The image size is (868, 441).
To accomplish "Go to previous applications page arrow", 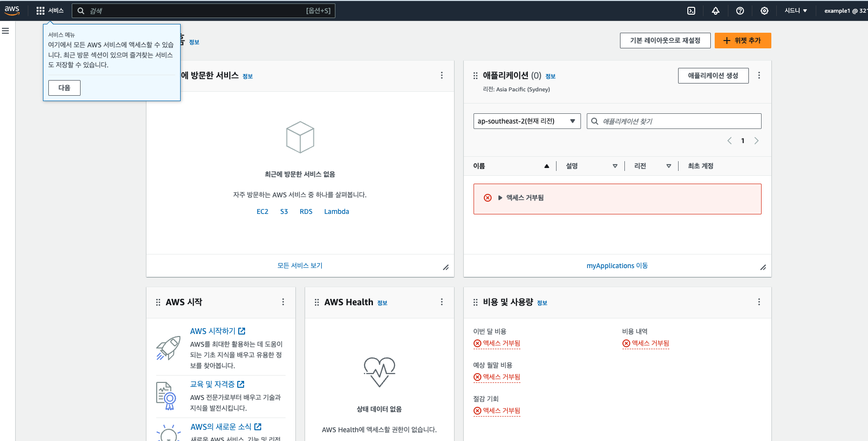I will pyautogui.click(x=729, y=141).
